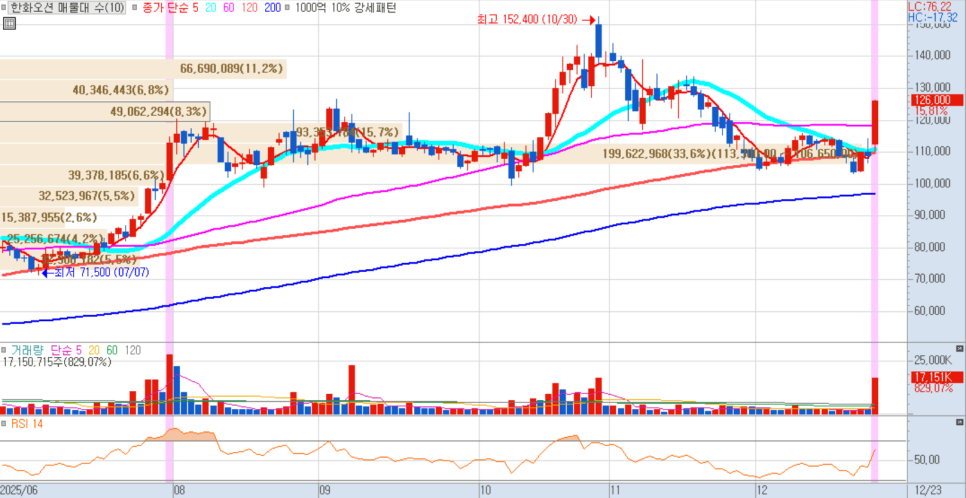Click the green 60 volume average label
Screen dimensions: 966x498
112,349
